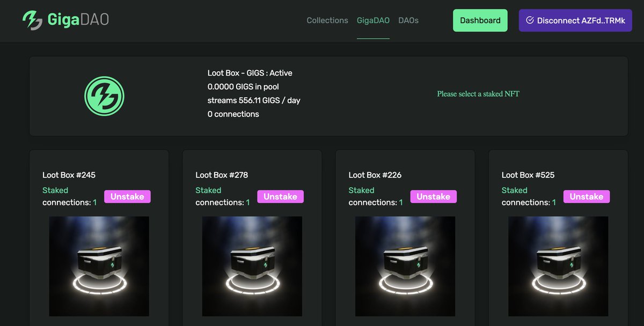Click connections count for Loot Box #226
The image size is (644, 326).
(376, 203)
